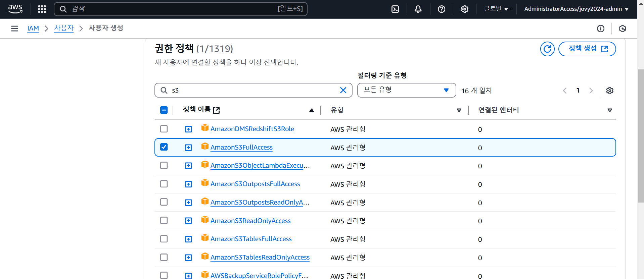Open AWSBackupServiceRolePolicyF… policy link
Viewport: 644px width, 279px height.
[x=259, y=275]
